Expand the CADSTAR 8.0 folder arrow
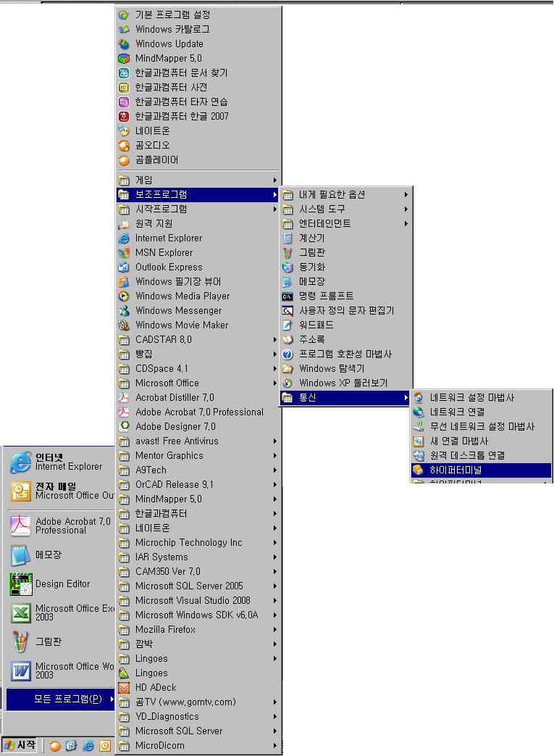This screenshot has height=756, width=554. pyautogui.click(x=274, y=340)
